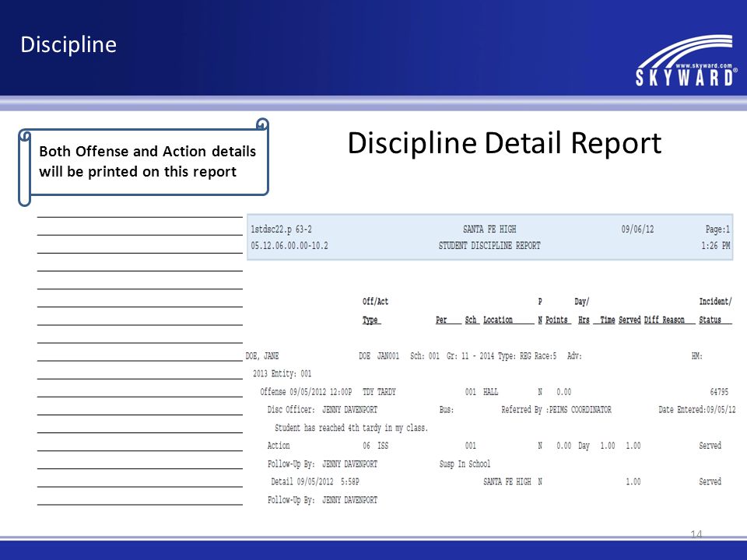
Task: Click the 'TDY TARDY' offense type
Action: [379, 392]
